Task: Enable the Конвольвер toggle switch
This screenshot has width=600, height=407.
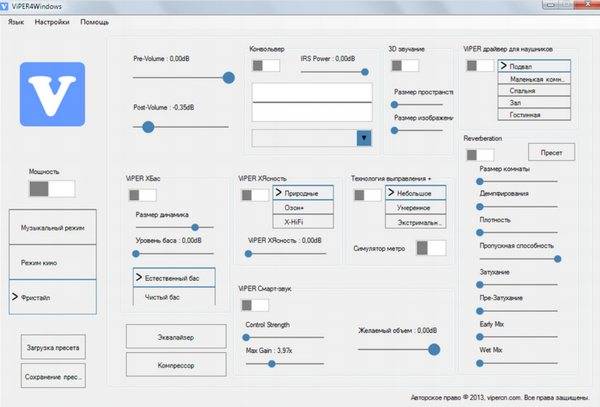Action: pyautogui.click(x=266, y=65)
